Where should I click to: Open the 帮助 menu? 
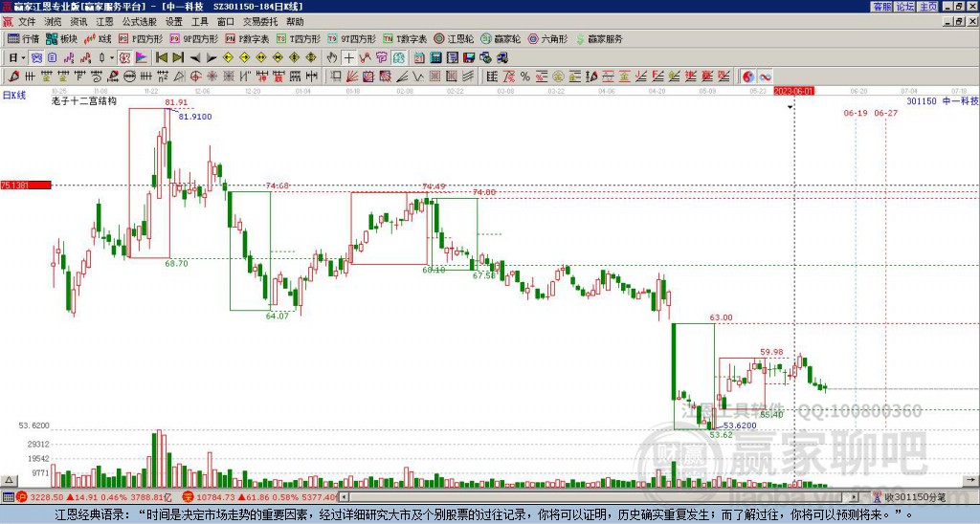point(295,22)
